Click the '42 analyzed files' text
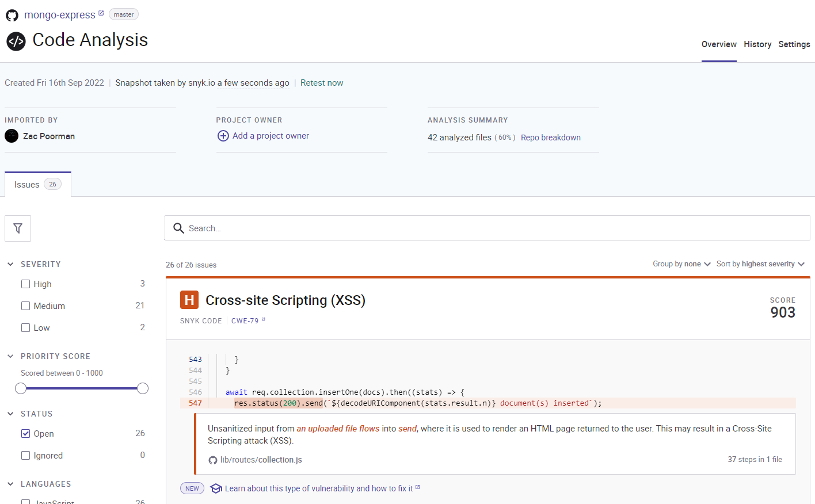Screen dimensions: 815x504 [x=459, y=138]
